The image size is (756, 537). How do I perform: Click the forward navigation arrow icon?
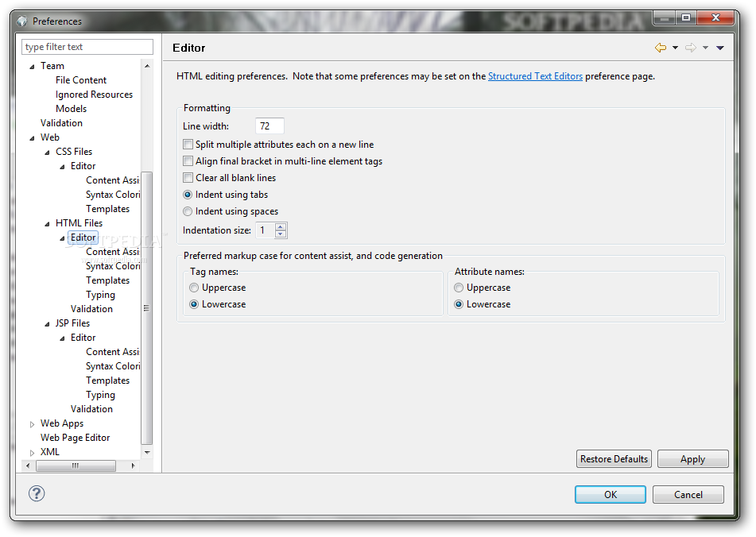pos(691,48)
